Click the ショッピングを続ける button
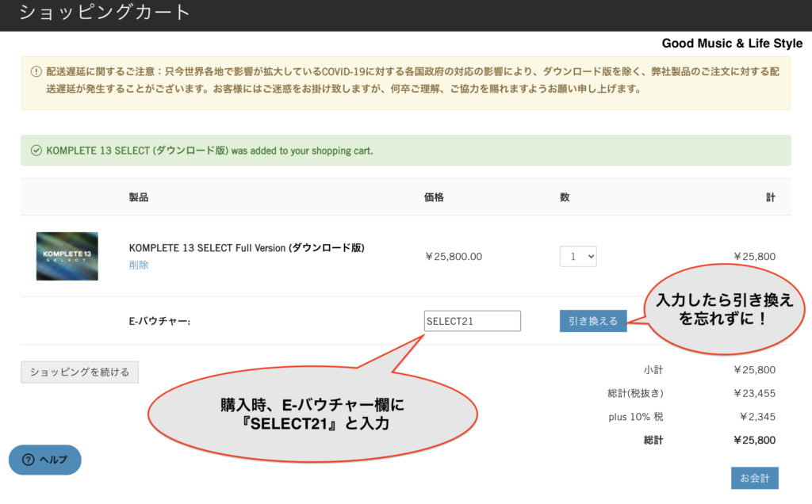This screenshot has height=504, width=812. tap(80, 372)
